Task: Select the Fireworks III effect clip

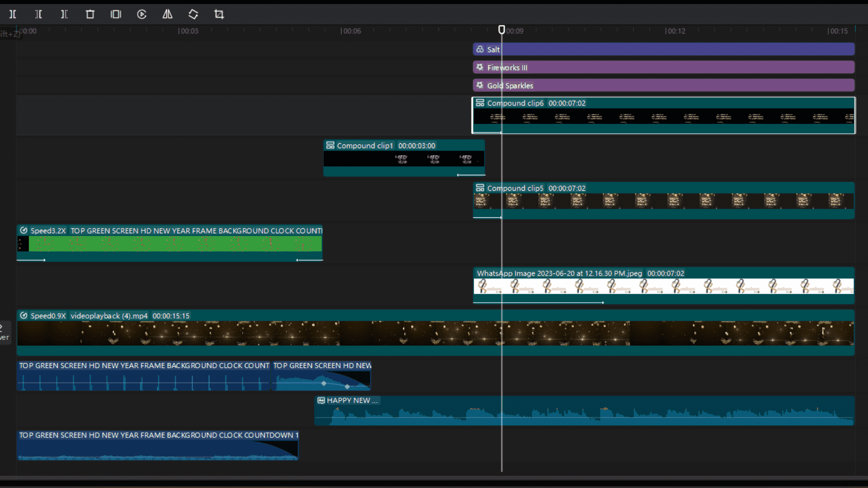Action: click(664, 67)
